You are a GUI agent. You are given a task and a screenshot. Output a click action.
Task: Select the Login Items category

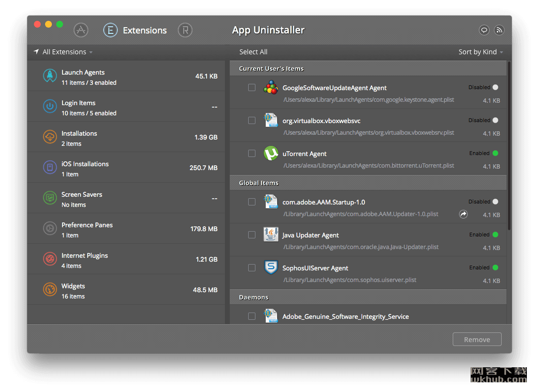tap(126, 107)
